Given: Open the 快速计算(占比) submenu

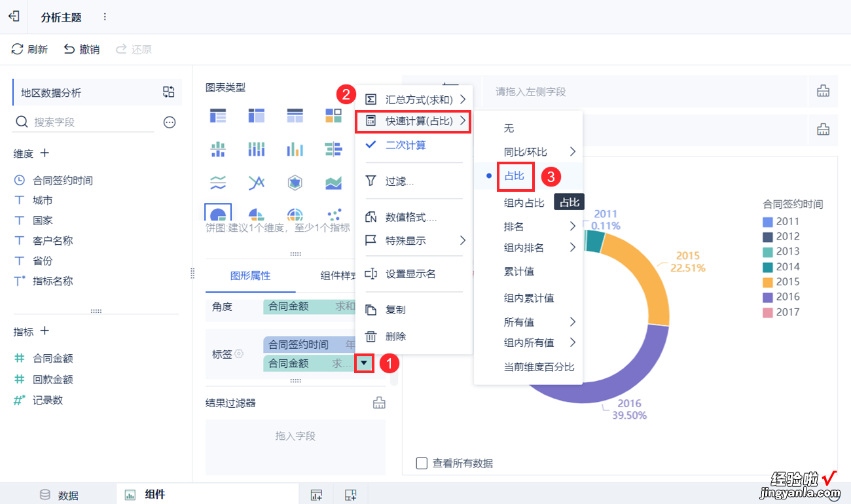Looking at the screenshot, I should pos(414,121).
